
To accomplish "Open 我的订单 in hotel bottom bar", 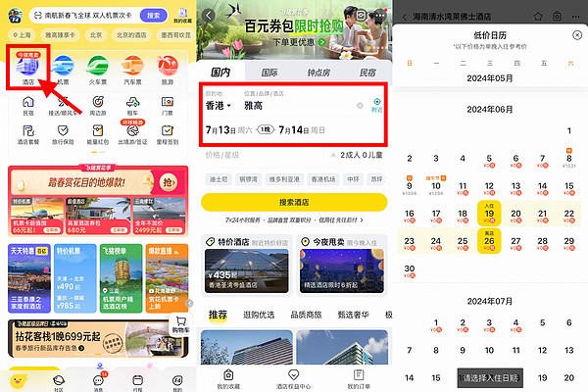I will point(359,379).
